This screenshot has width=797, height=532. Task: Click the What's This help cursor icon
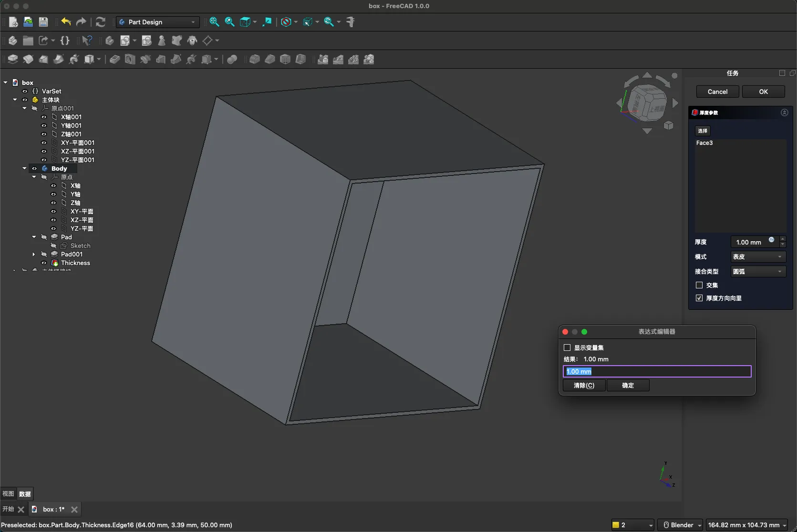(87, 41)
